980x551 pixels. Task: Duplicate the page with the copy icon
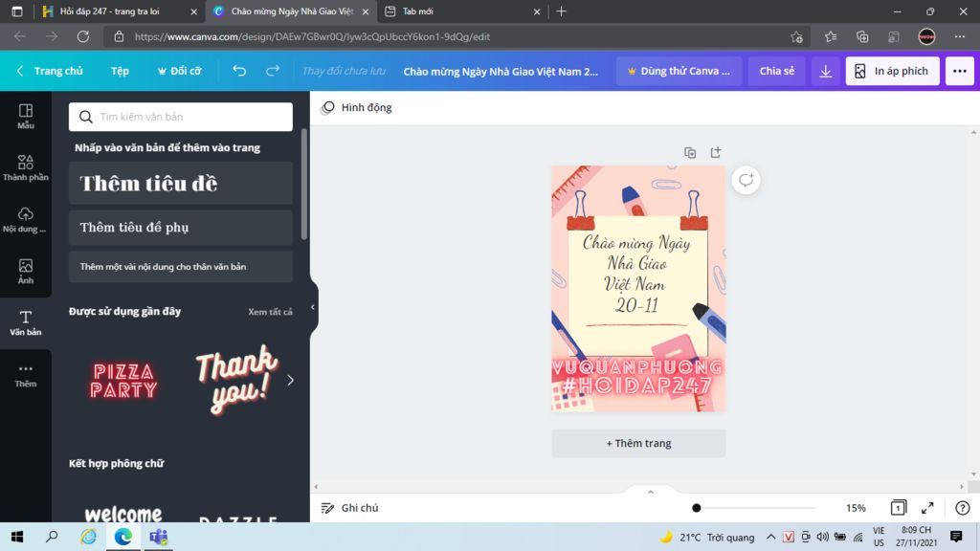tap(690, 152)
